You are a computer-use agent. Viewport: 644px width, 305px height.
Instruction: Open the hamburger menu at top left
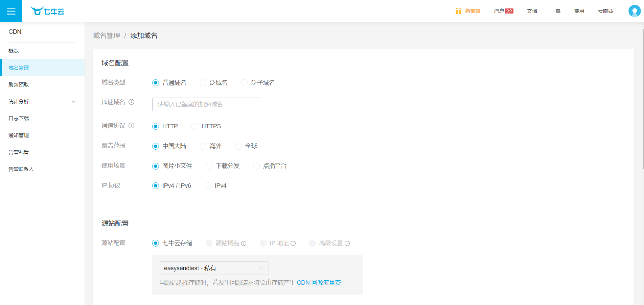coord(11,11)
